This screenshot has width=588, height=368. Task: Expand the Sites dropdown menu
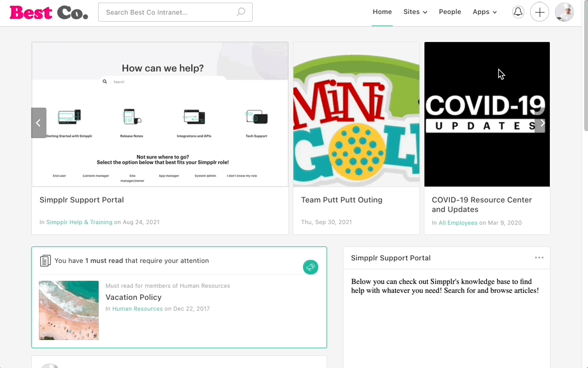[x=415, y=12]
